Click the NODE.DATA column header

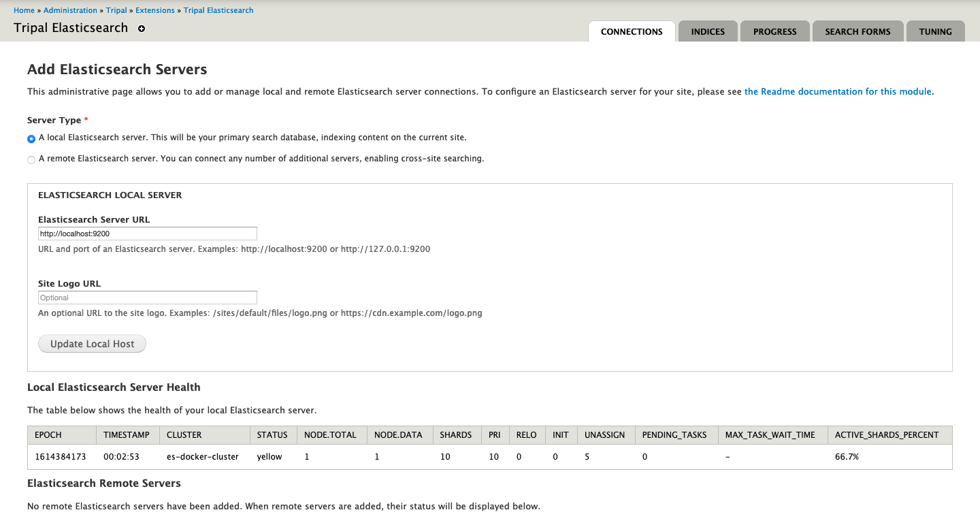pos(400,435)
